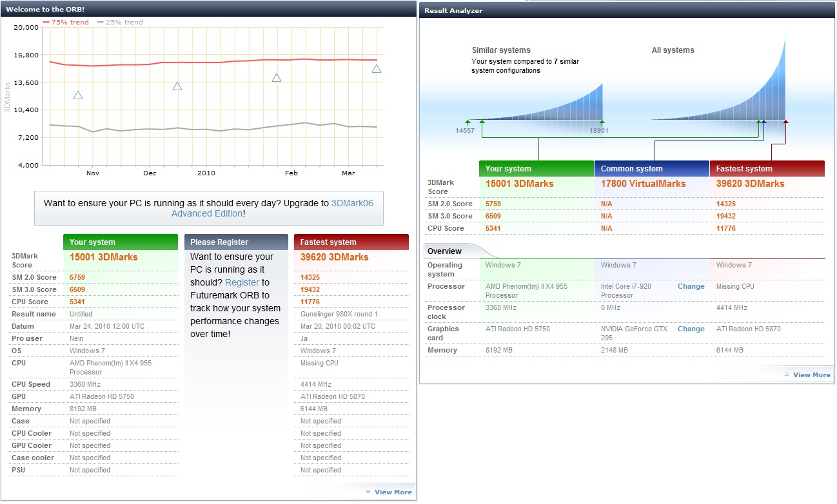837x504 pixels.
Task: Click 15001 3DMarks in the ORB panel
Action: click(103, 257)
